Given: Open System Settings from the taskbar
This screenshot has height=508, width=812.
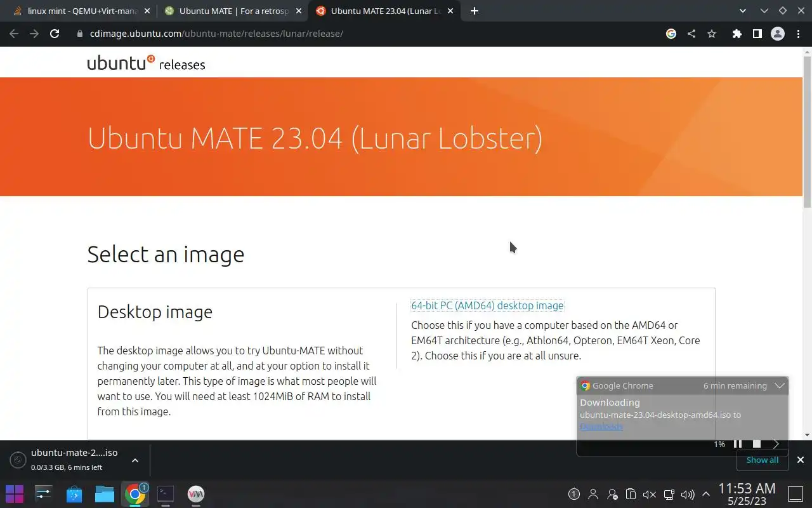Looking at the screenshot, I should pyautogui.click(x=44, y=493).
